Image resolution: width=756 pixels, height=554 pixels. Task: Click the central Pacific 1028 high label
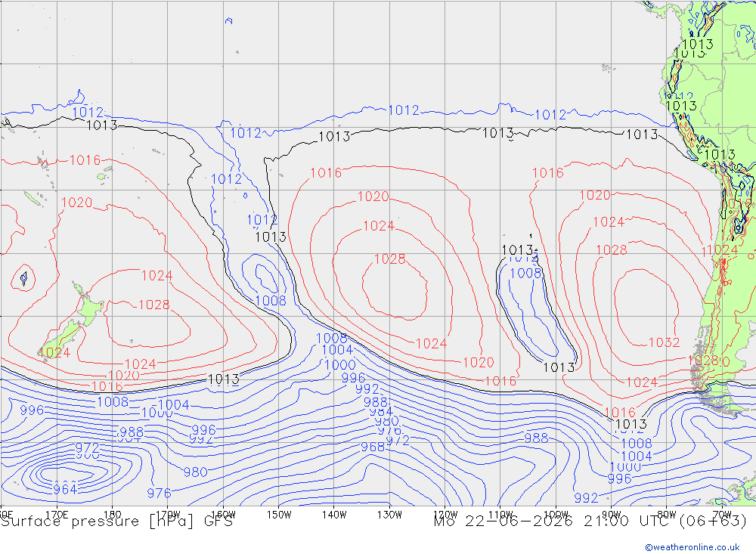pyautogui.click(x=389, y=259)
